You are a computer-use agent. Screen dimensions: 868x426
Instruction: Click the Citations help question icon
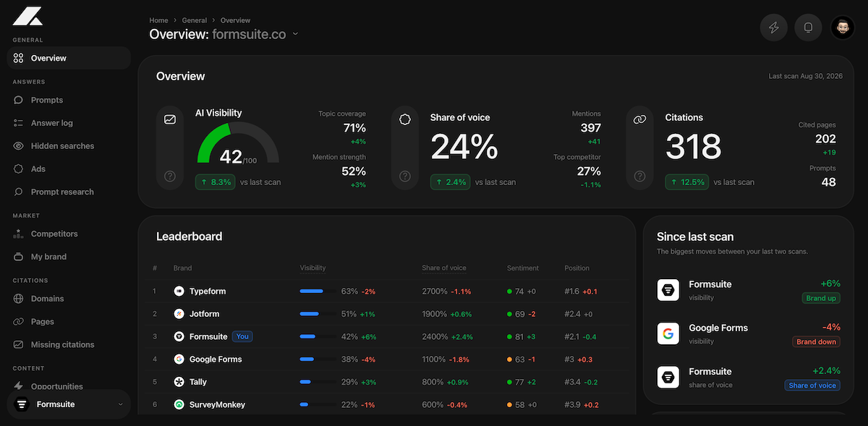pyautogui.click(x=640, y=176)
